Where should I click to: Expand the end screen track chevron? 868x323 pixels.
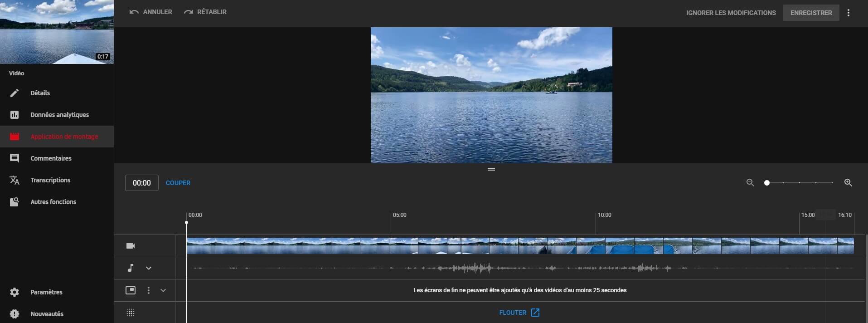coord(163,290)
